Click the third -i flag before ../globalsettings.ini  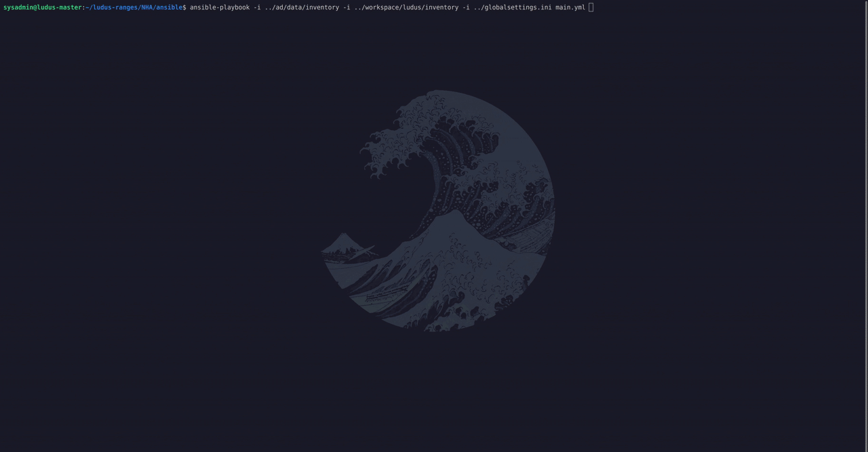[x=466, y=7]
